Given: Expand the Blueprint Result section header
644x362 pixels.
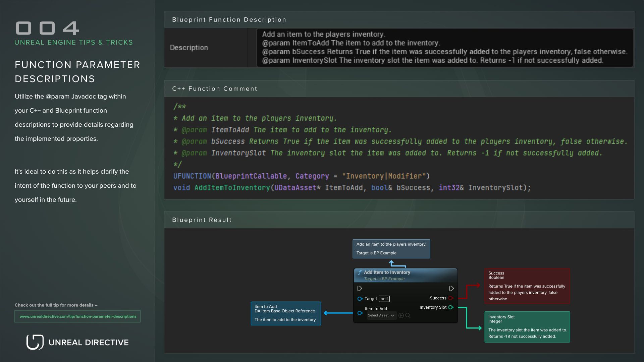Looking at the screenshot, I should (202, 220).
